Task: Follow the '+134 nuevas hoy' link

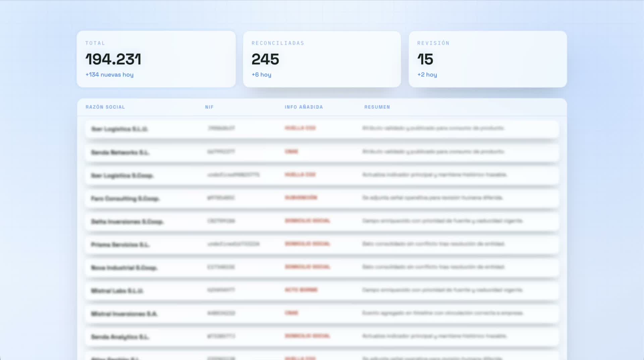Action: pyautogui.click(x=109, y=75)
